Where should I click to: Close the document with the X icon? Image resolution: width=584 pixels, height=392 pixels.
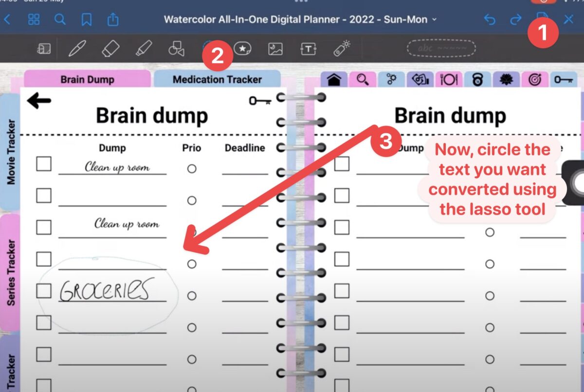(x=568, y=20)
